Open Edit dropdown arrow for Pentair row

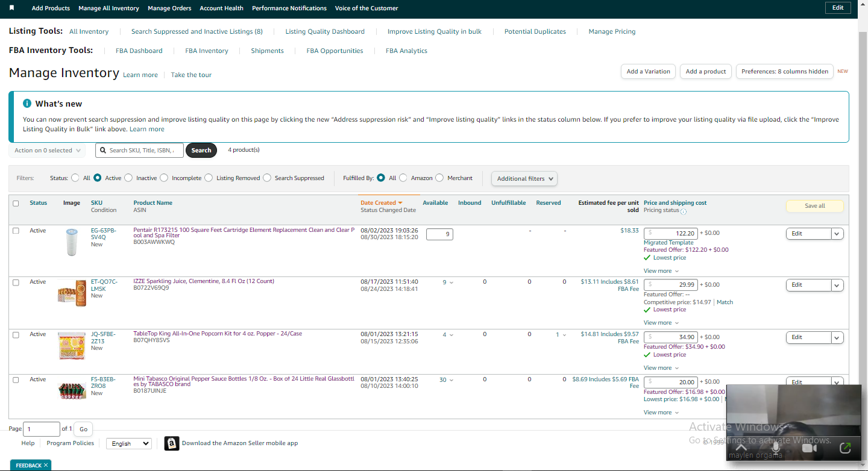[837, 234]
